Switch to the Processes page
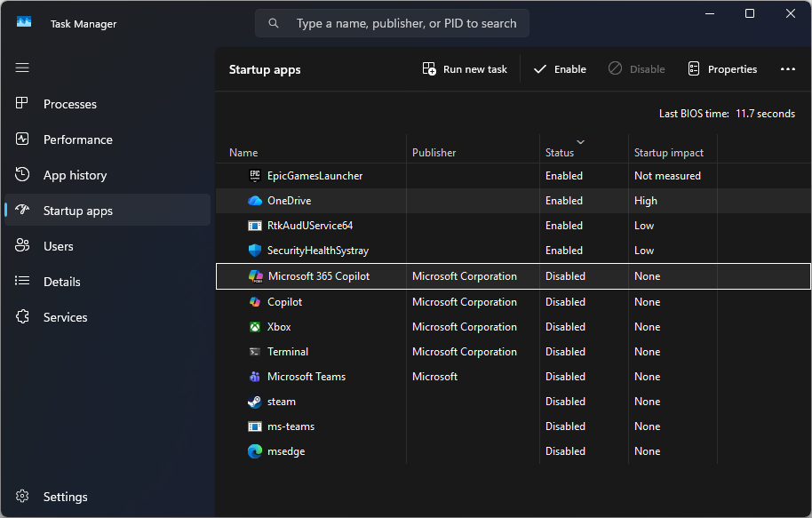 point(69,104)
